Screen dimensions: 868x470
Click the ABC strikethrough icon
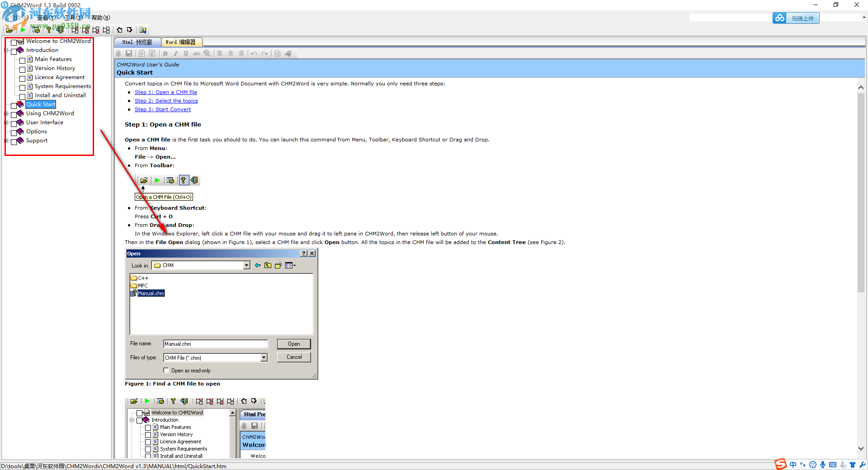point(197,53)
